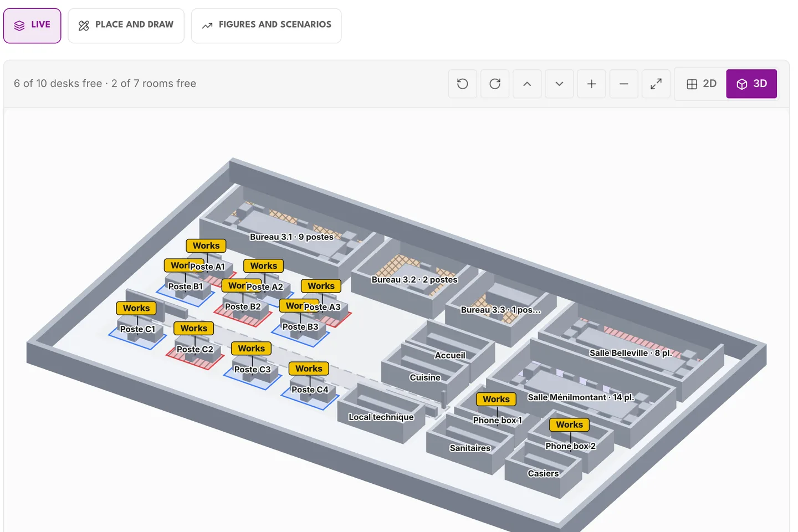
Task: Rotate the floor plan clockwise
Action: 495,84
